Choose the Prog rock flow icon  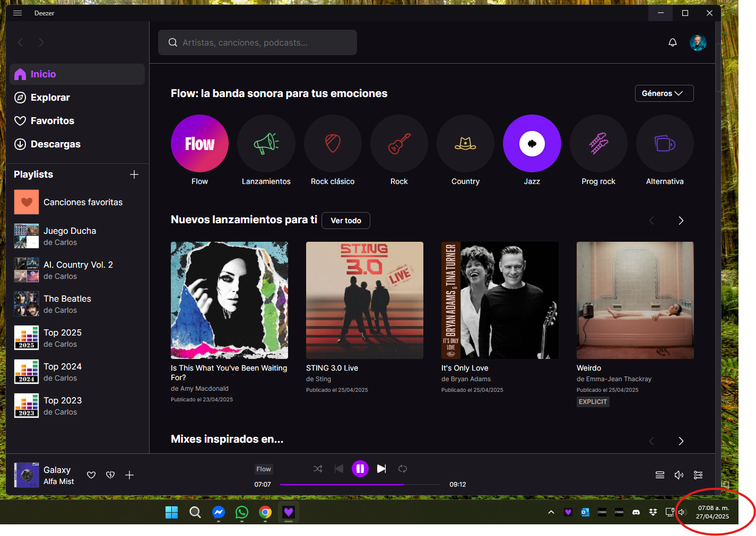598,144
